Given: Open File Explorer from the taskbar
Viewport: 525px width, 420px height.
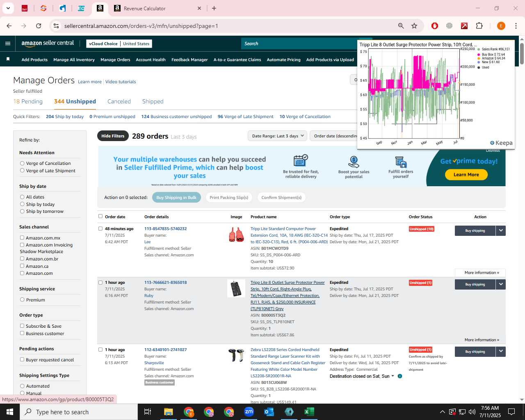Looking at the screenshot, I should pyautogui.click(x=169, y=412).
